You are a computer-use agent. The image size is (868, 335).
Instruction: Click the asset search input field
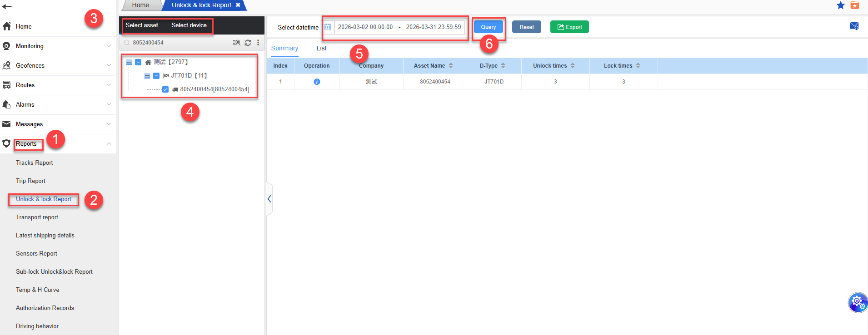(x=180, y=43)
